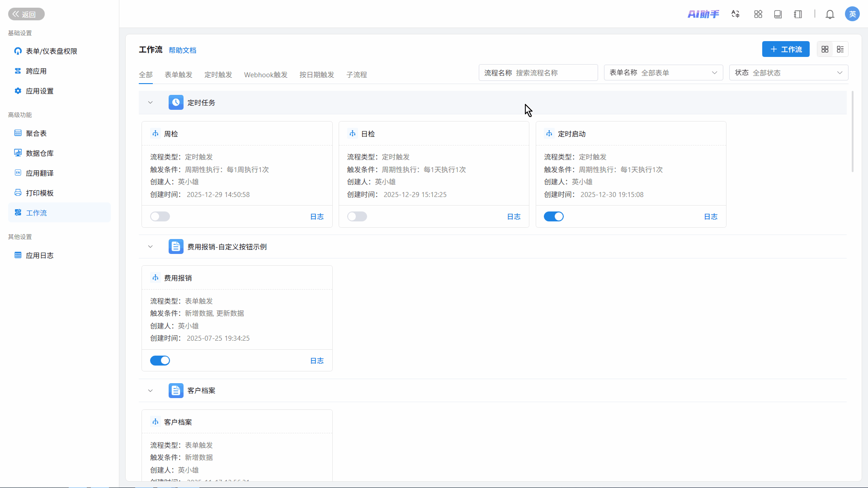
Task: Open the apps grid icon in header
Action: coord(758,14)
